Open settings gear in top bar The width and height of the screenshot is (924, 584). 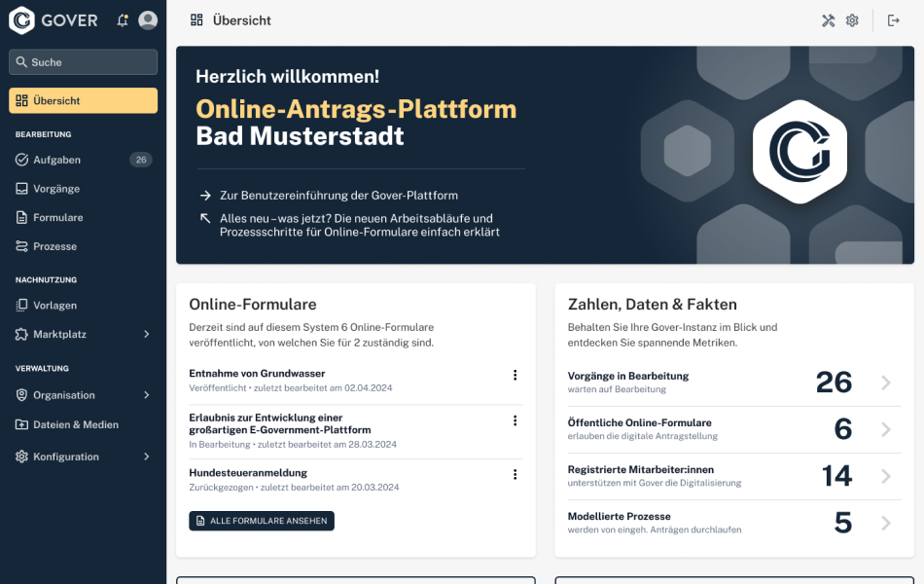pyautogui.click(x=852, y=20)
